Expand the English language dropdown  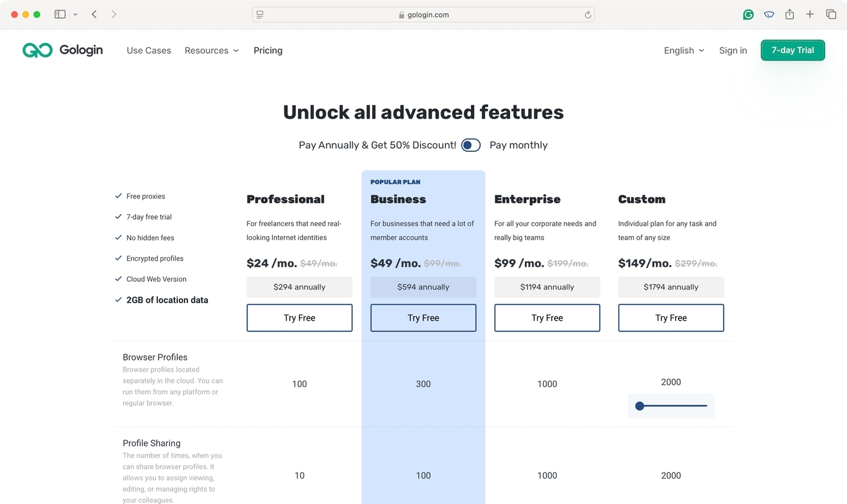coord(684,50)
